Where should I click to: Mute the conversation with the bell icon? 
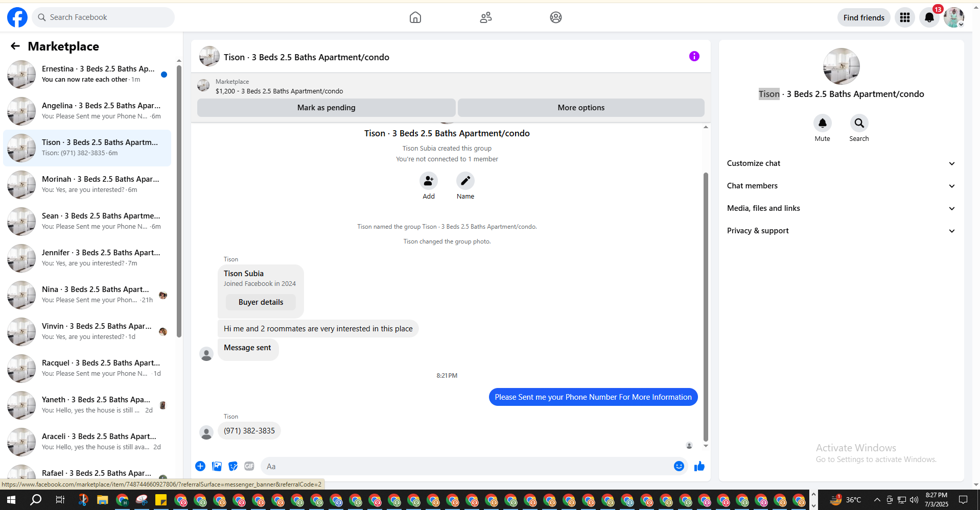(x=823, y=123)
